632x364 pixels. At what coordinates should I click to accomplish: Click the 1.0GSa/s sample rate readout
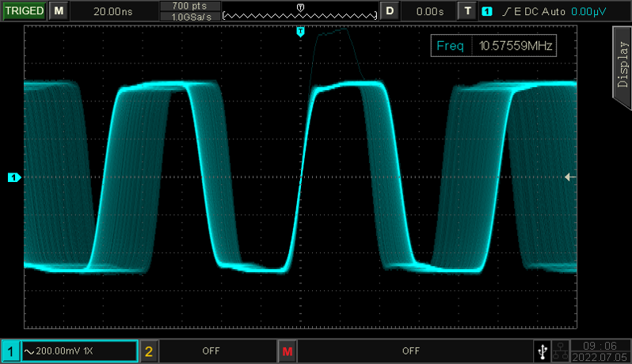pyautogui.click(x=188, y=17)
